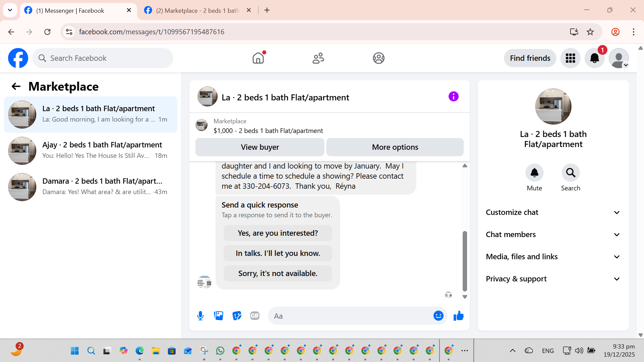The image size is (644, 362).
Task: Expand Privacy & support section
Action: 553,279
